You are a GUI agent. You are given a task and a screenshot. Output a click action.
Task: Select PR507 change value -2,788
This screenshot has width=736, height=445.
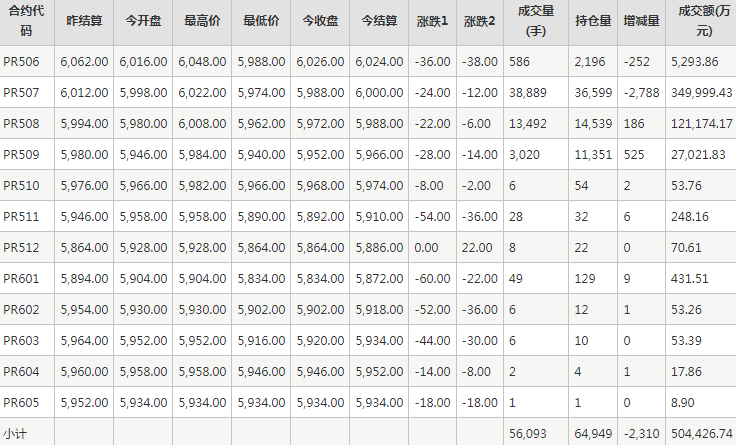(642, 92)
